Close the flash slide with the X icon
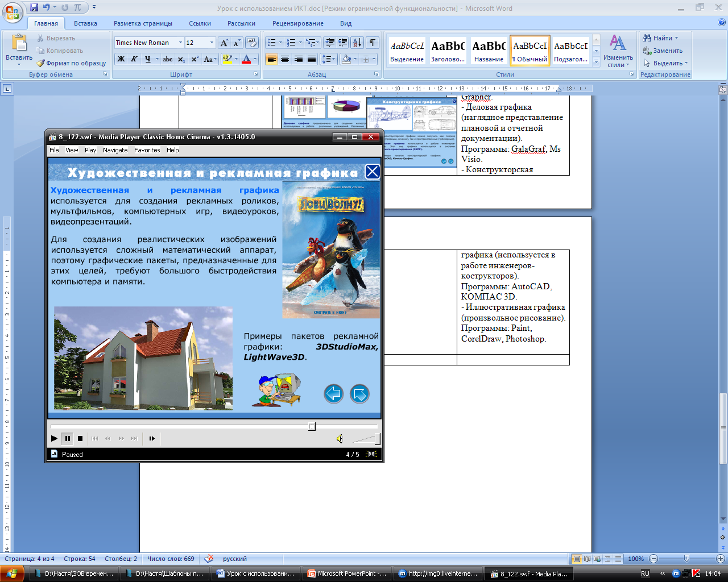Screen dimensions: 728x582 coord(373,172)
